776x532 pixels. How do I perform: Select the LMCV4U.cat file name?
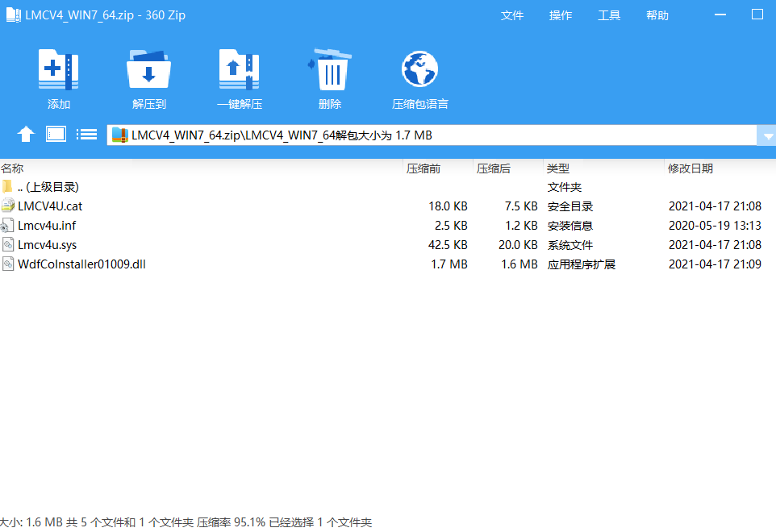point(50,206)
